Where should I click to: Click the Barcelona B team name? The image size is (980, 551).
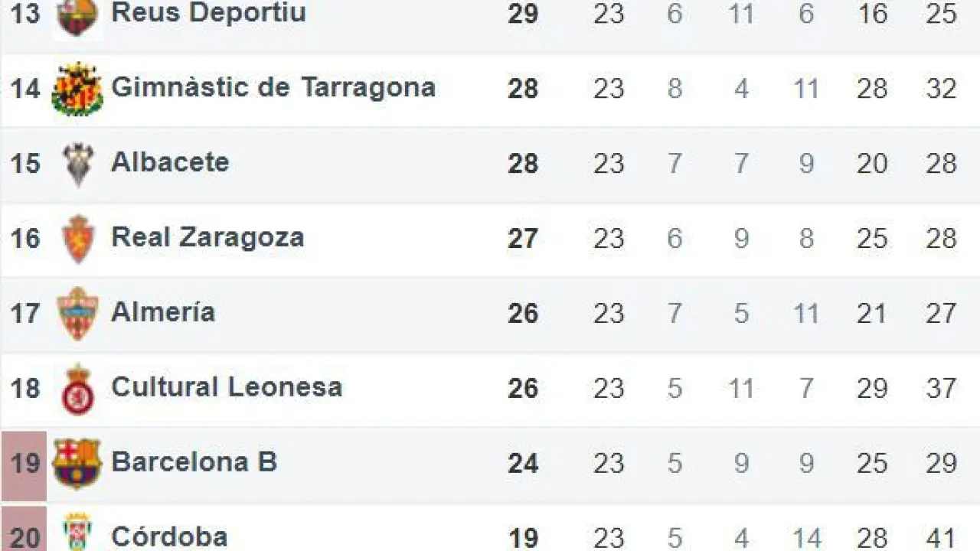click(194, 462)
